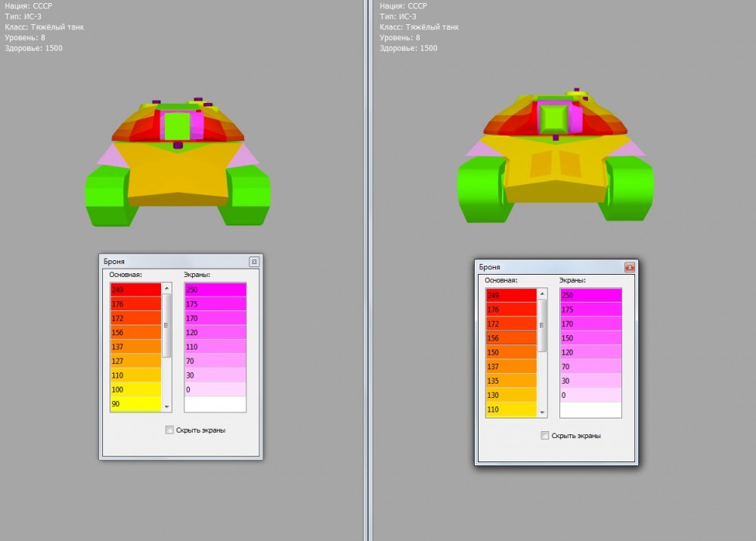Select red 249 armor swatch in left panel
The width and height of the screenshot is (756, 541).
coord(136,290)
